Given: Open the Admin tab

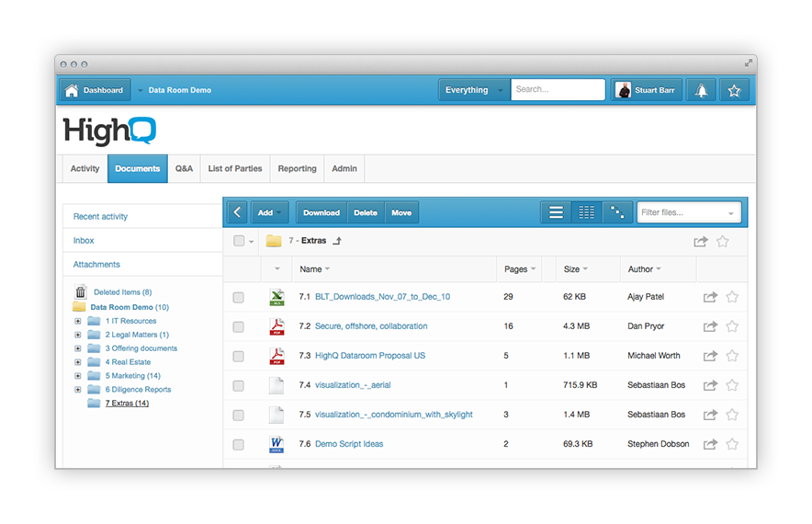Looking at the screenshot, I should 344,168.
